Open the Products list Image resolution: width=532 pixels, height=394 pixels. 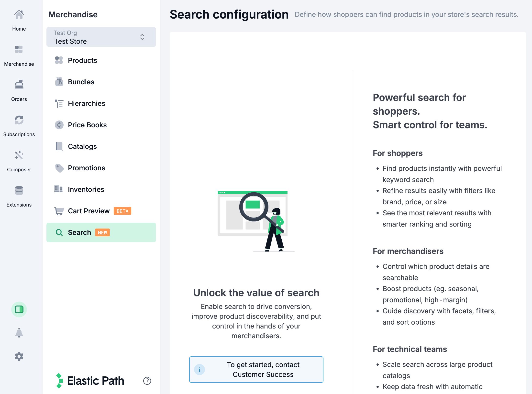82,60
